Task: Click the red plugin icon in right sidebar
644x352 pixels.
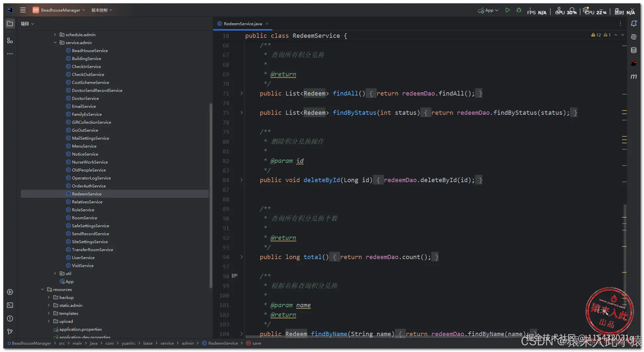Action: (x=634, y=63)
